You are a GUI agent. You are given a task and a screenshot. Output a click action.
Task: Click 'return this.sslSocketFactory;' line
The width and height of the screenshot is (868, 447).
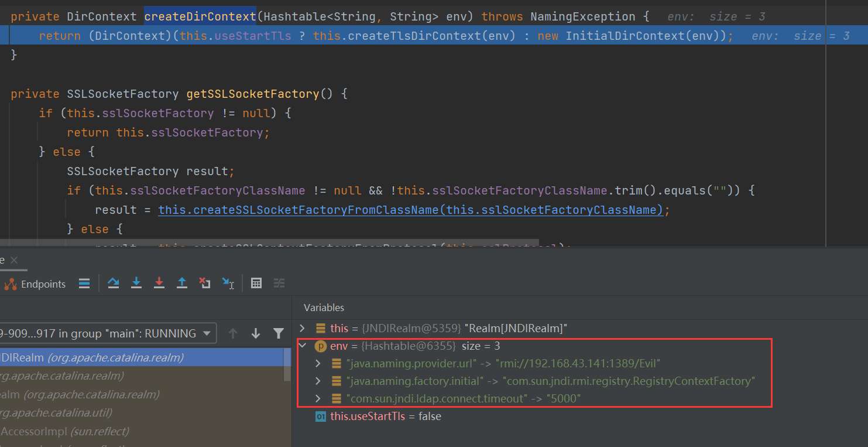168,132
